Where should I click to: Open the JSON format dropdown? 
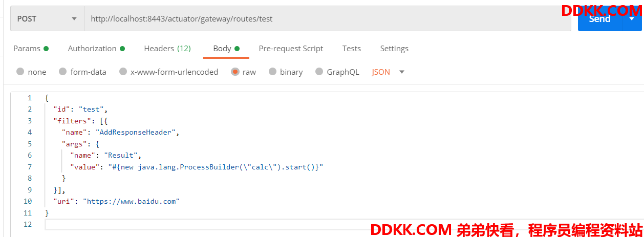point(388,72)
